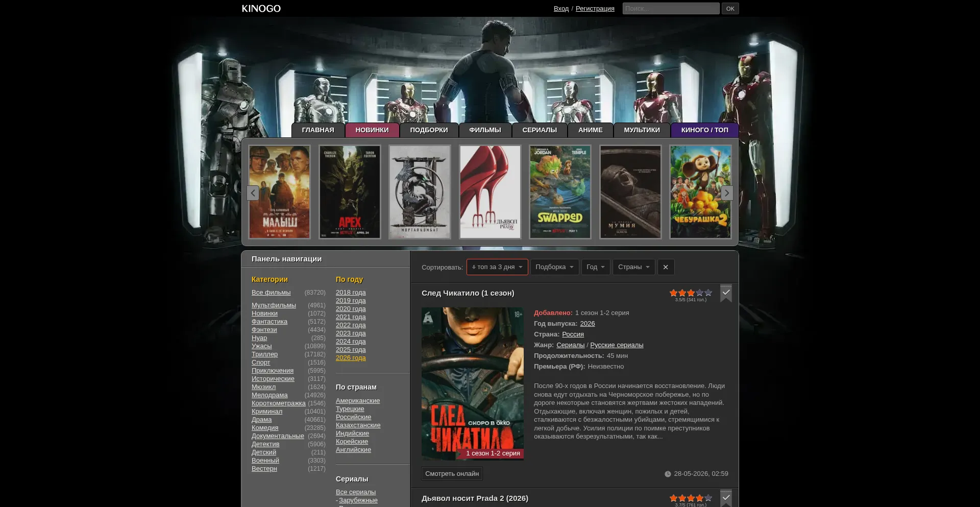Viewport: 980px width, 507px height.
Task: Open Казахстанские films by country
Action: pos(358,425)
